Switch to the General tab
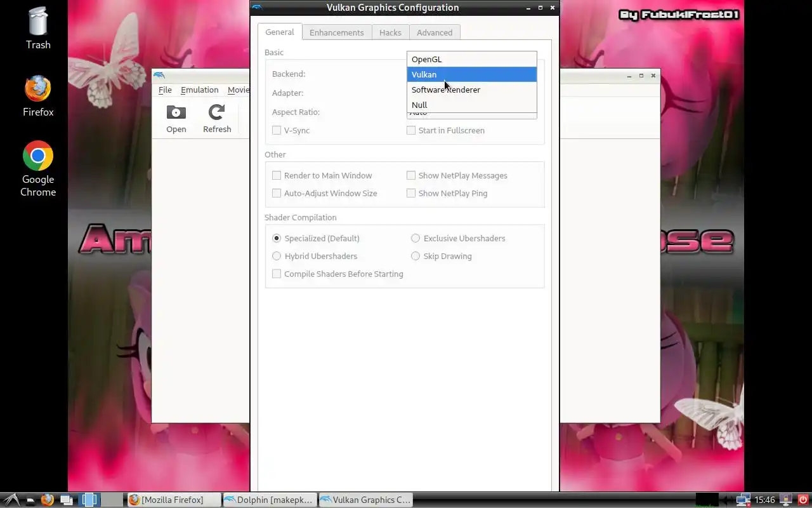The height and width of the screenshot is (508, 812). tap(280, 32)
